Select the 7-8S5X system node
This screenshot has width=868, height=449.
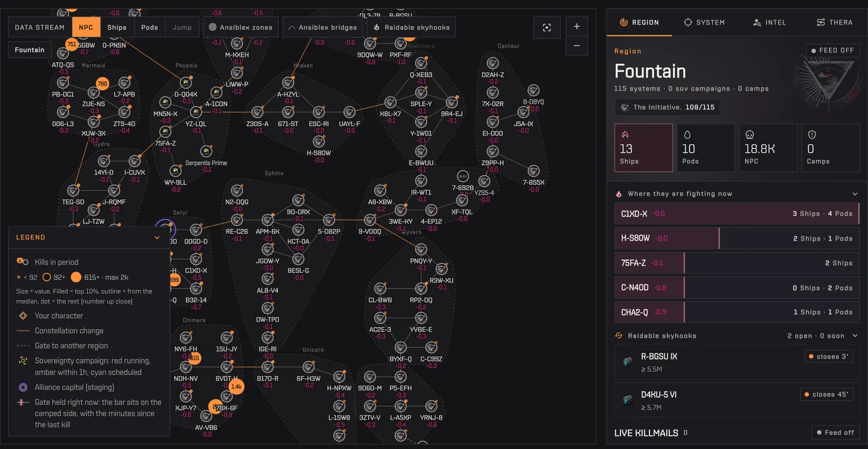pos(534,171)
